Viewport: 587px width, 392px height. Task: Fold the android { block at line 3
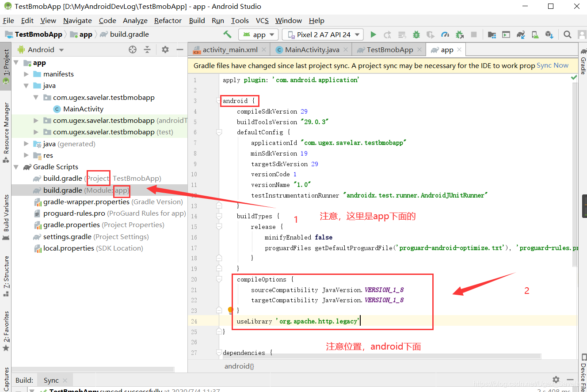[x=218, y=101]
